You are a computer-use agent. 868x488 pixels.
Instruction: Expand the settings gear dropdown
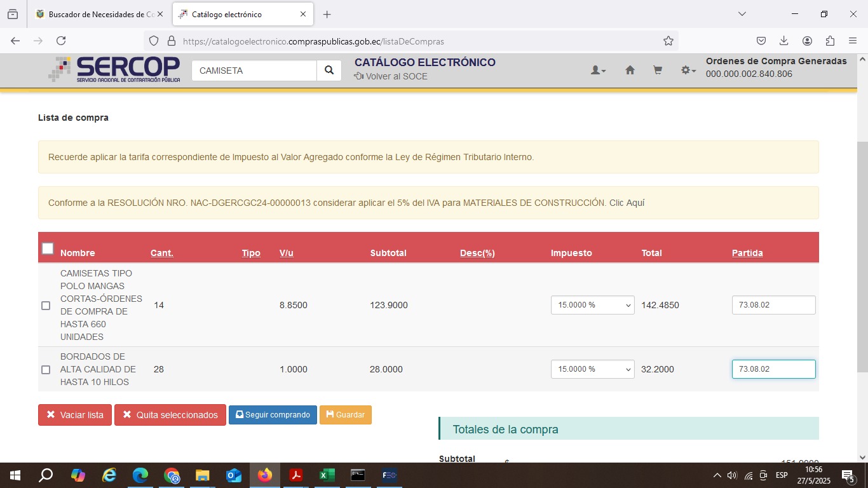688,71
